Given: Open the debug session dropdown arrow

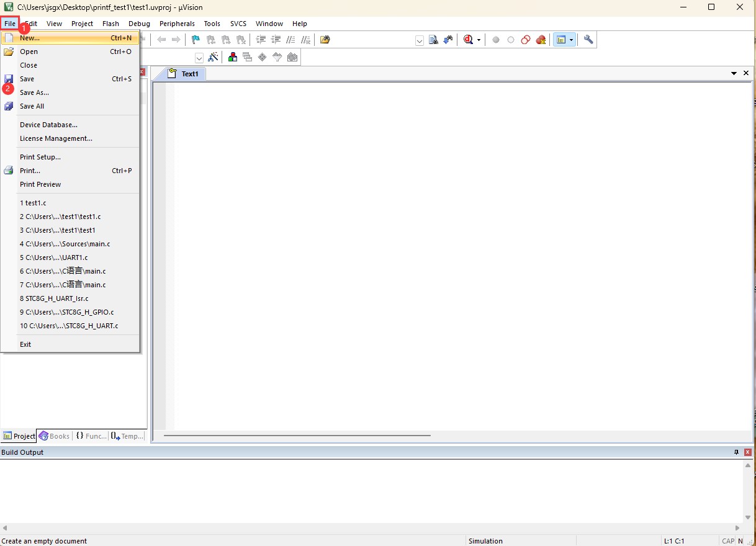Looking at the screenshot, I should (479, 40).
